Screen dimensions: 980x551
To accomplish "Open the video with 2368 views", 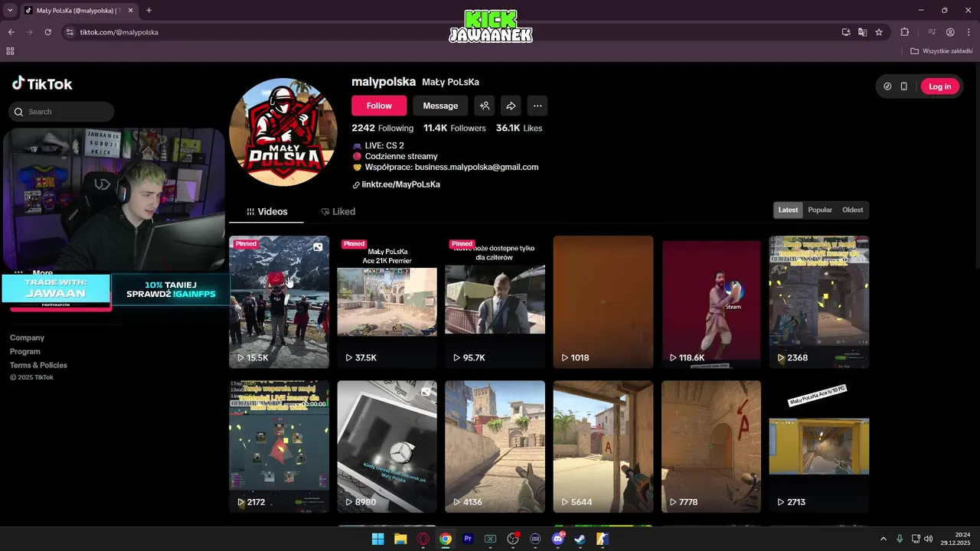I will coord(819,302).
